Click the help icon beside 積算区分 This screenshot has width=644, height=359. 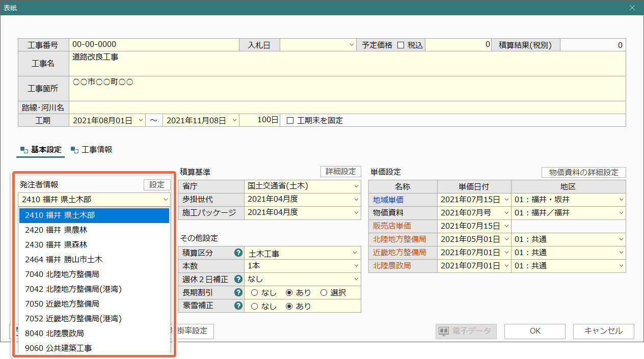(237, 253)
